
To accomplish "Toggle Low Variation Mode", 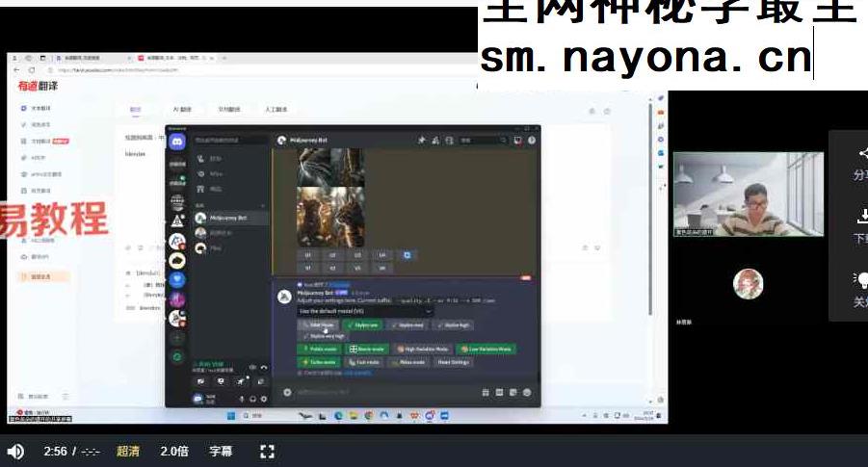I will [487, 350].
